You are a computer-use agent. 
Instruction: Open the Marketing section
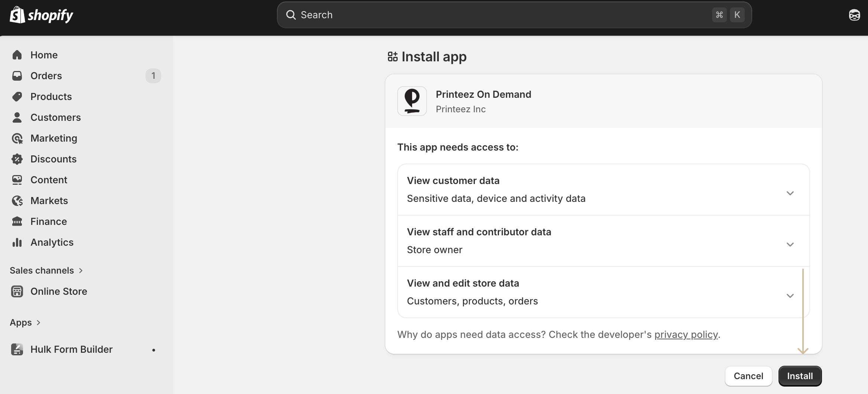(x=86, y=138)
